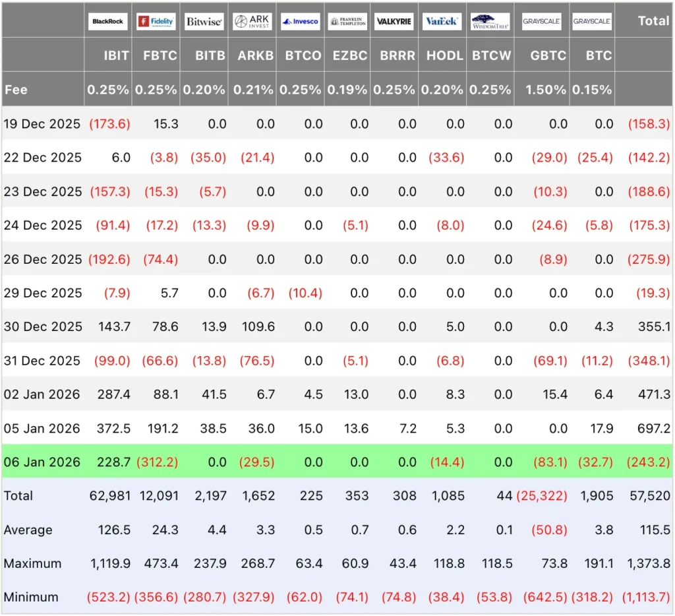Select the 23 Dec 2025 row label
Screen dimensions: 675x616
coord(42,192)
